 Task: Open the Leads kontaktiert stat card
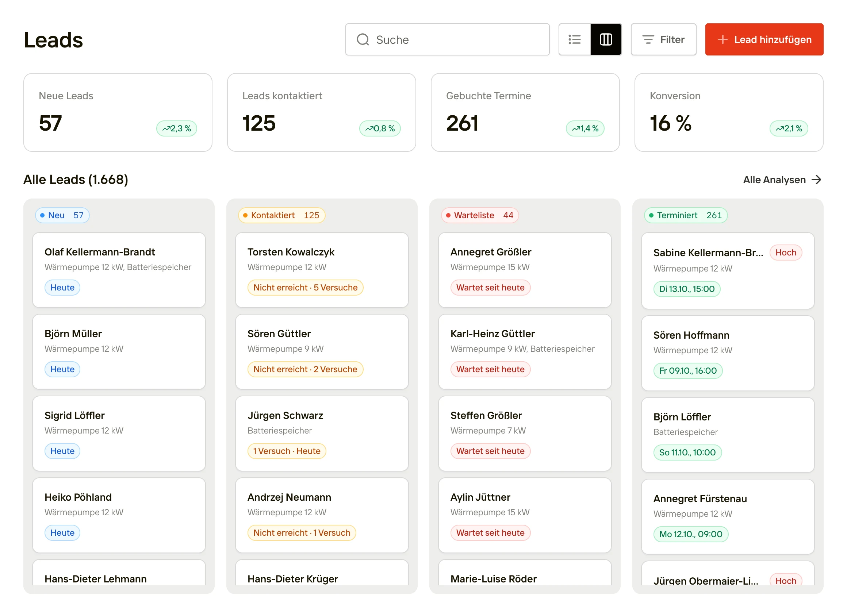pos(321,112)
